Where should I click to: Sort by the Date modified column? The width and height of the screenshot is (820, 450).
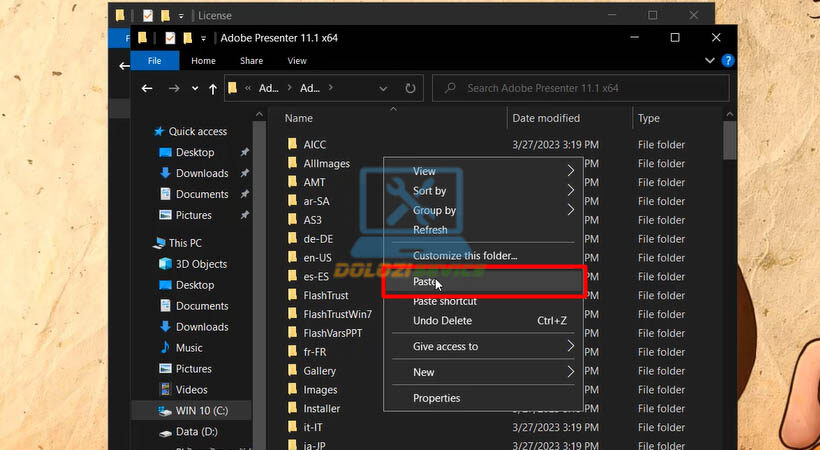pyautogui.click(x=546, y=118)
